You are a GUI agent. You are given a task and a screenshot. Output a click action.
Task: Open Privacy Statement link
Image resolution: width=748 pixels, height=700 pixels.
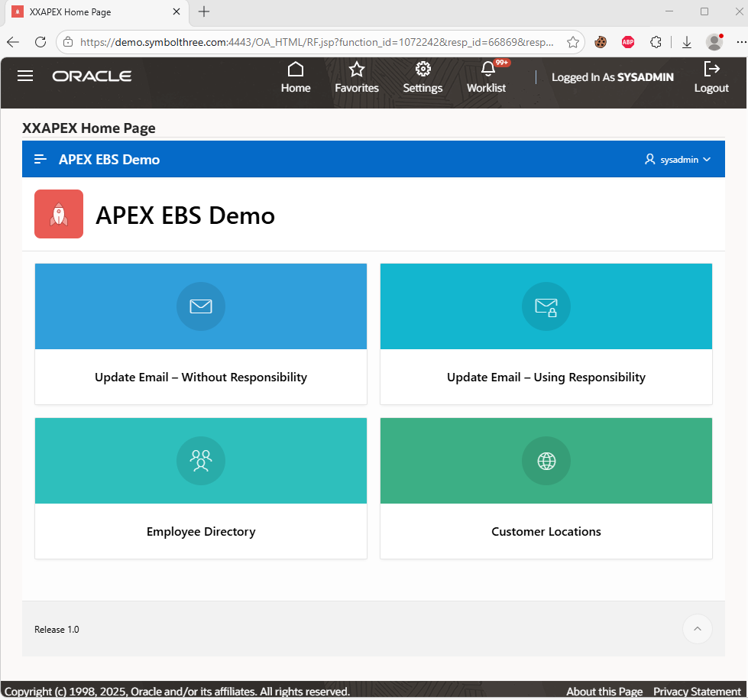697,692
